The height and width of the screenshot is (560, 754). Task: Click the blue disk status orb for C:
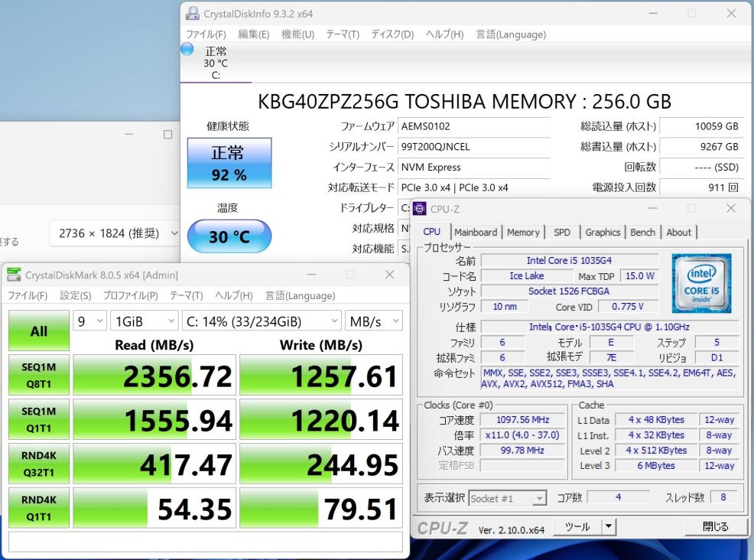187,49
